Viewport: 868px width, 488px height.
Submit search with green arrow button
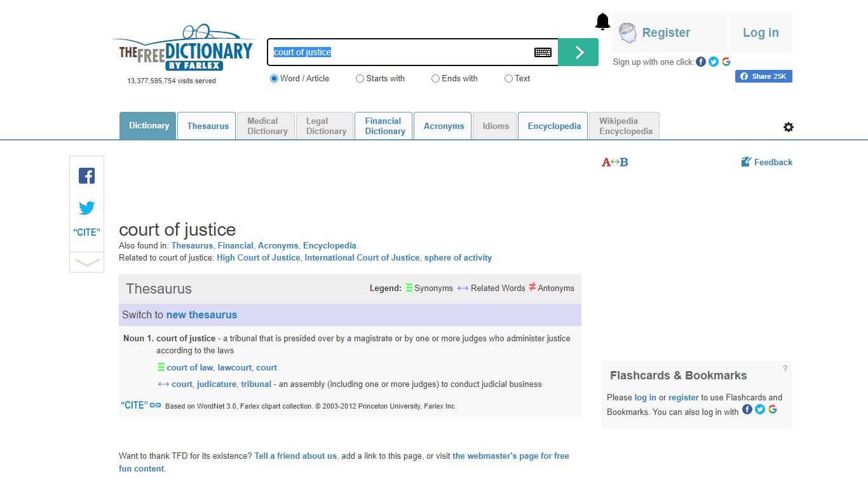[x=578, y=52]
